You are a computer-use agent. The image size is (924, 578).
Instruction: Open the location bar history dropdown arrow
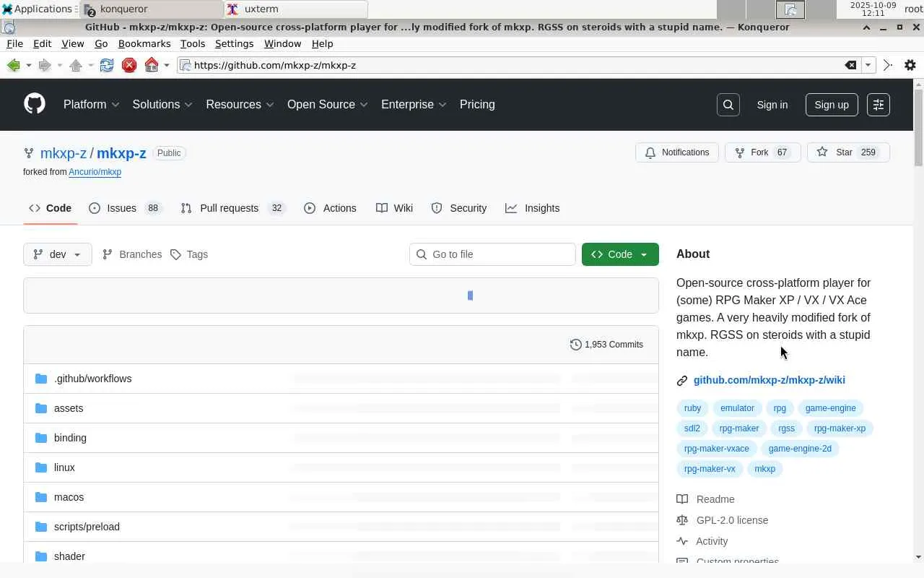868,65
